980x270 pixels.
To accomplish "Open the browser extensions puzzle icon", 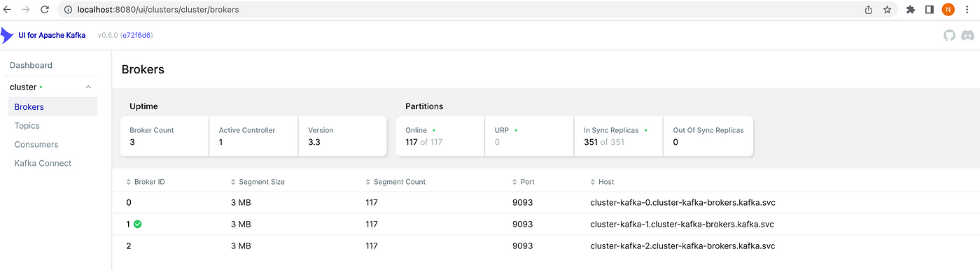I will tap(911, 10).
